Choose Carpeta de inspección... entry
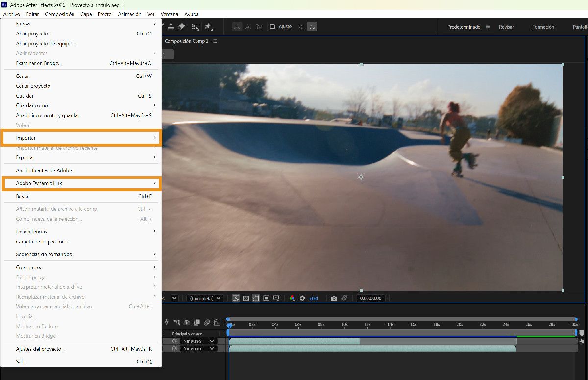 (81, 241)
